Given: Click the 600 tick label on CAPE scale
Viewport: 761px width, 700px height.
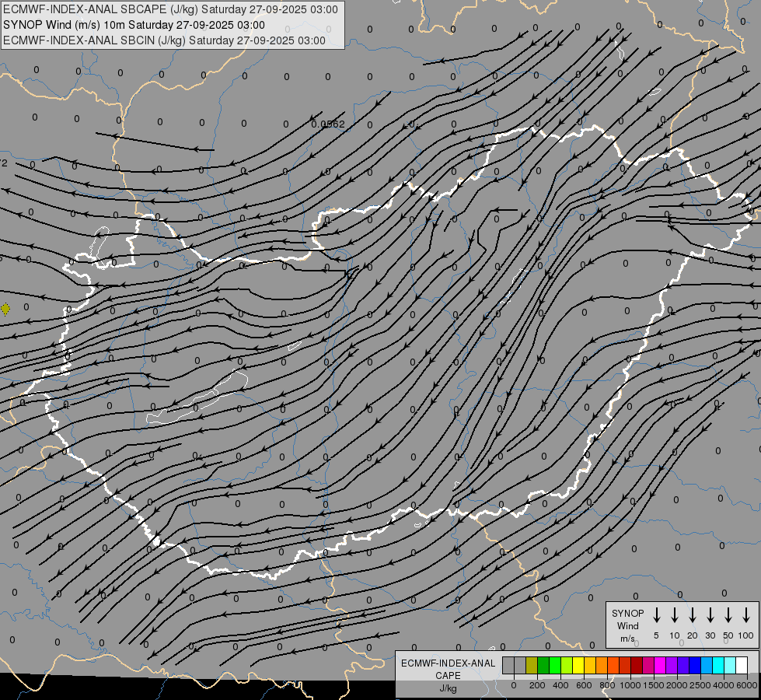Looking at the screenshot, I should [584, 685].
